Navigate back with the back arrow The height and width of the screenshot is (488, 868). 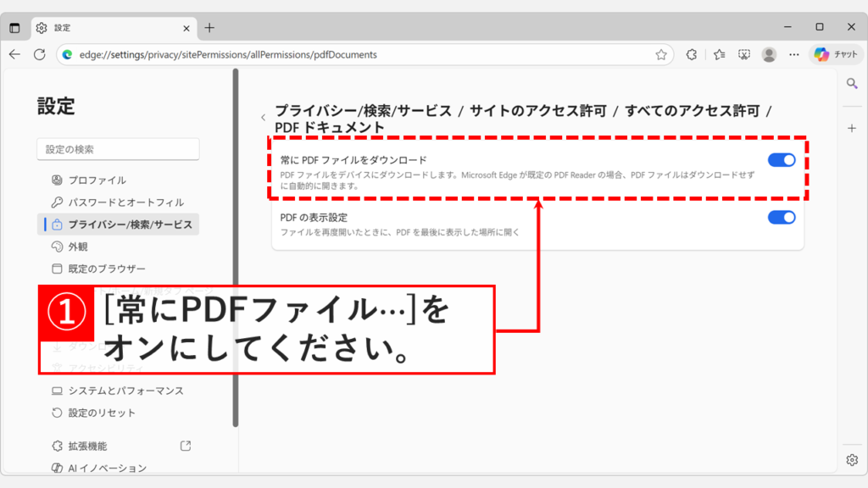[x=15, y=54]
